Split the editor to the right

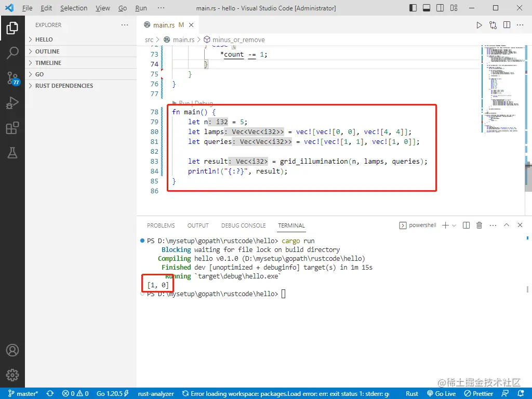click(x=507, y=25)
